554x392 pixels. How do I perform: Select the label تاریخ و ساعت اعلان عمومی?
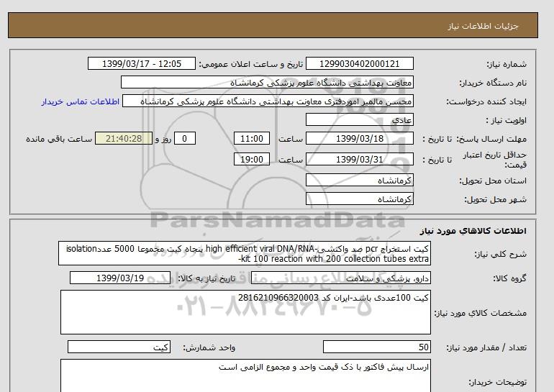(x=251, y=64)
